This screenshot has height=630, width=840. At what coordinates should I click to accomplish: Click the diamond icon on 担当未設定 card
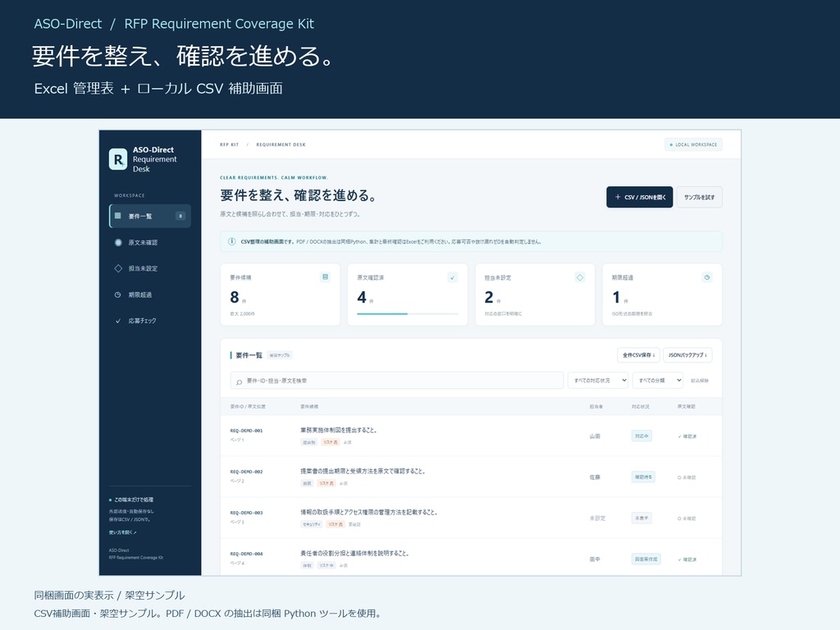pyautogui.click(x=580, y=277)
